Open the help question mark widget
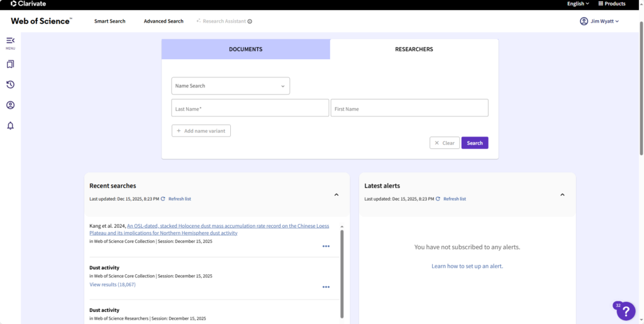This screenshot has width=644, height=324. point(626,311)
